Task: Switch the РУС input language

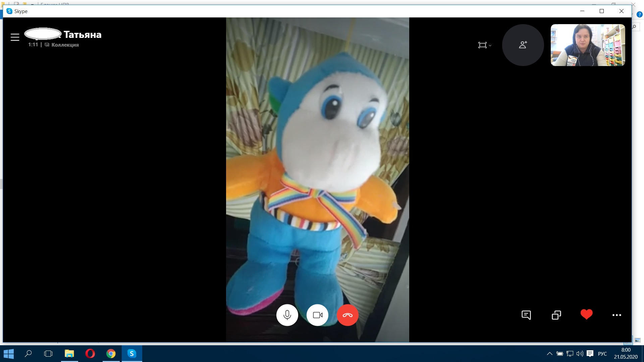Action: click(x=602, y=354)
